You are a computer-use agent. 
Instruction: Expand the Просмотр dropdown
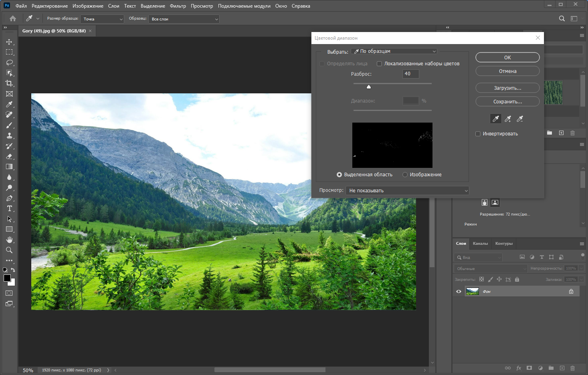point(407,190)
